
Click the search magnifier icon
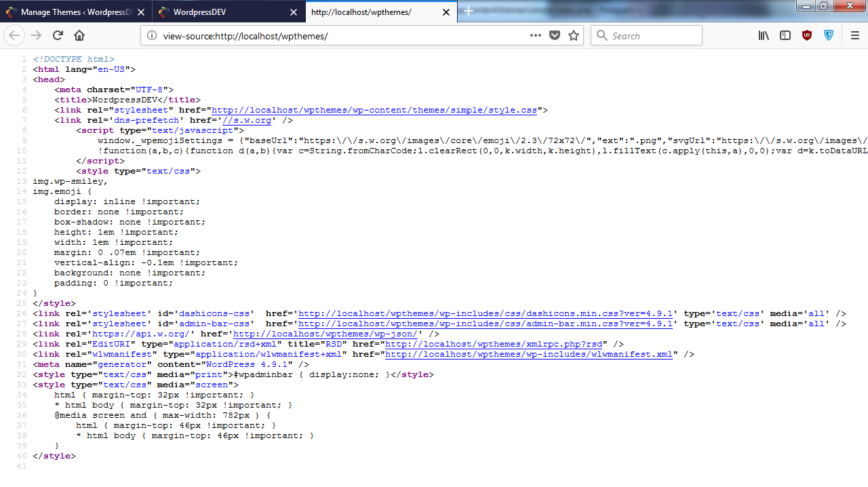(x=601, y=35)
